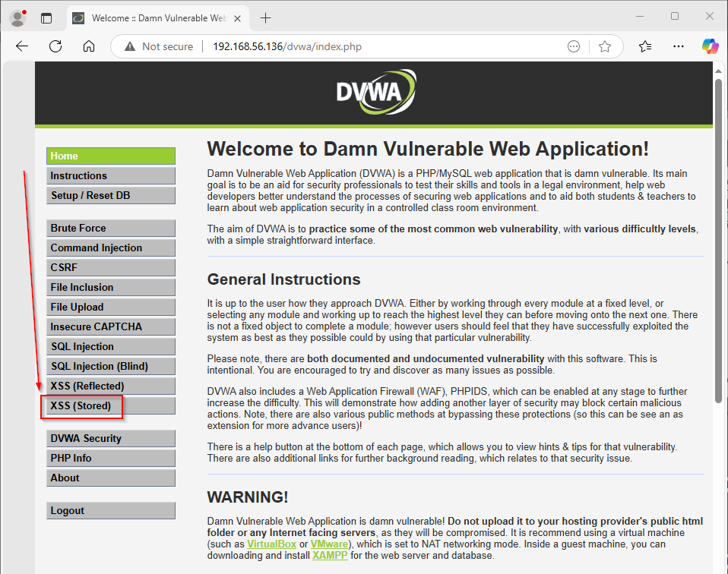Screen dimensions: 728x574
Task: Close the Welcome DVWA tab
Action: click(x=237, y=18)
